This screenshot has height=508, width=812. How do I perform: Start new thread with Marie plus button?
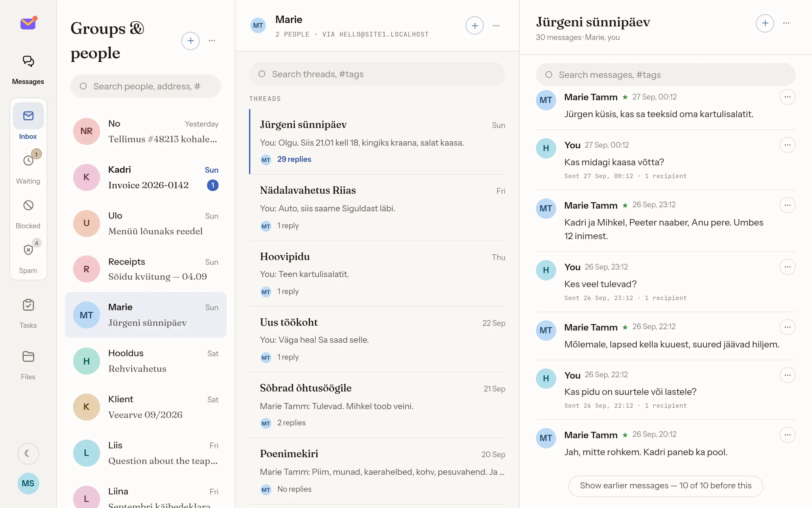tap(475, 25)
